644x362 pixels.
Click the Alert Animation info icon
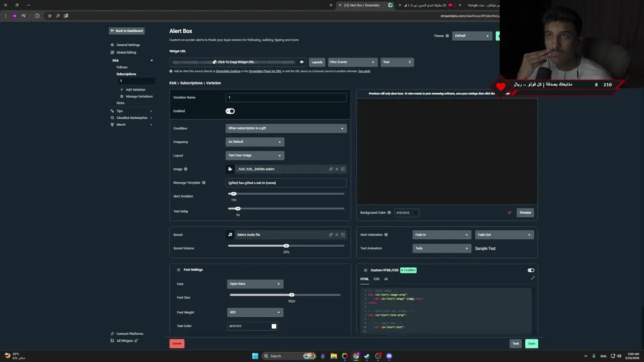(386, 234)
